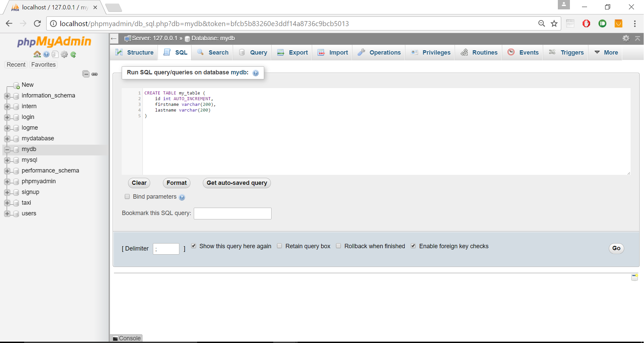Bookmark this page with the star icon
Image resolution: width=644 pixels, height=343 pixels.
554,23
